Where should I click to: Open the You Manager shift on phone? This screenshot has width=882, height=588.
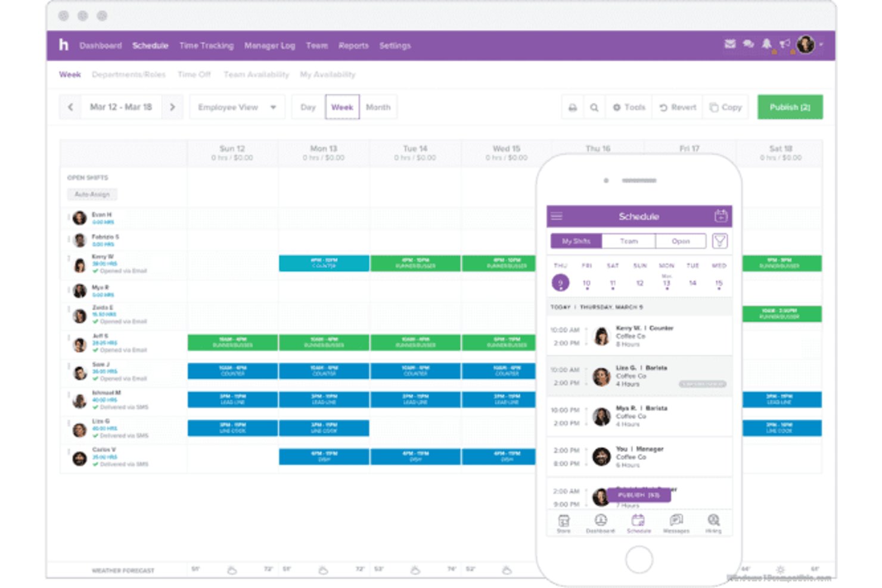click(639, 457)
